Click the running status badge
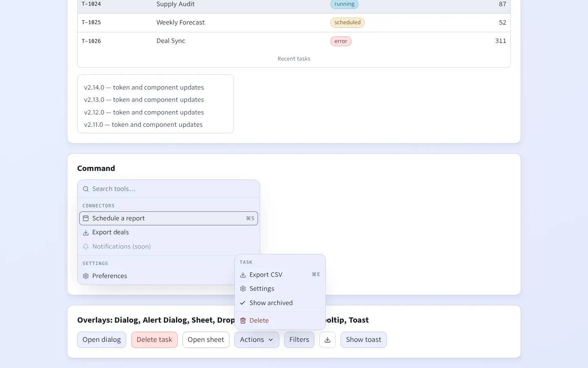 344,4
